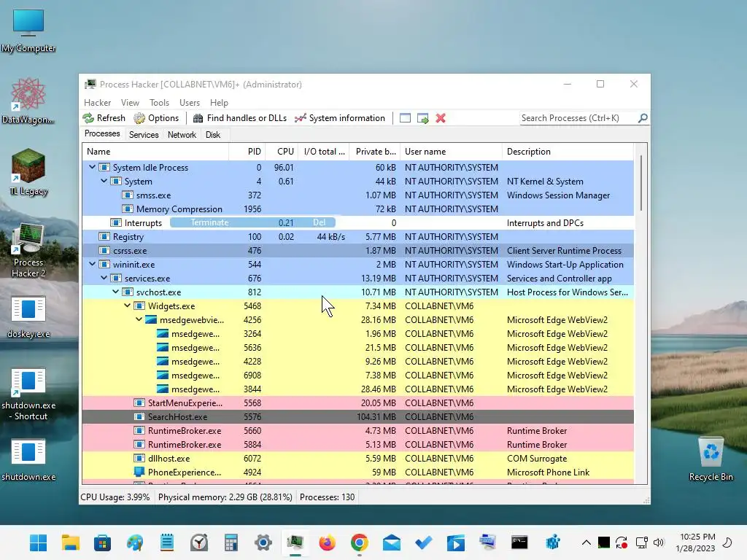The width and height of the screenshot is (747, 560).
Task: Click the find window and thread icon
Action: (422, 118)
